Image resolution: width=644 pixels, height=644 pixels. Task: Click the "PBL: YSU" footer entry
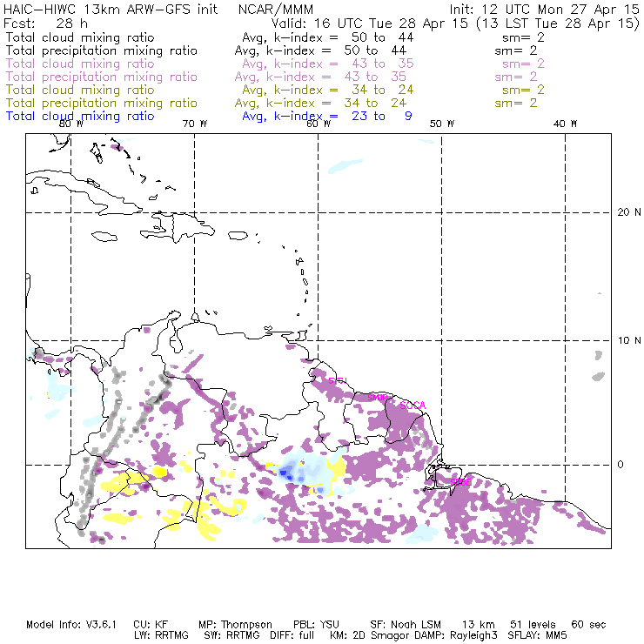tap(316, 625)
